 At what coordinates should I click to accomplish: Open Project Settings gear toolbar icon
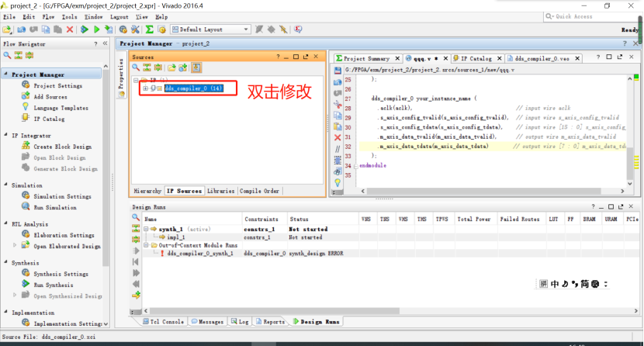point(123,29)
